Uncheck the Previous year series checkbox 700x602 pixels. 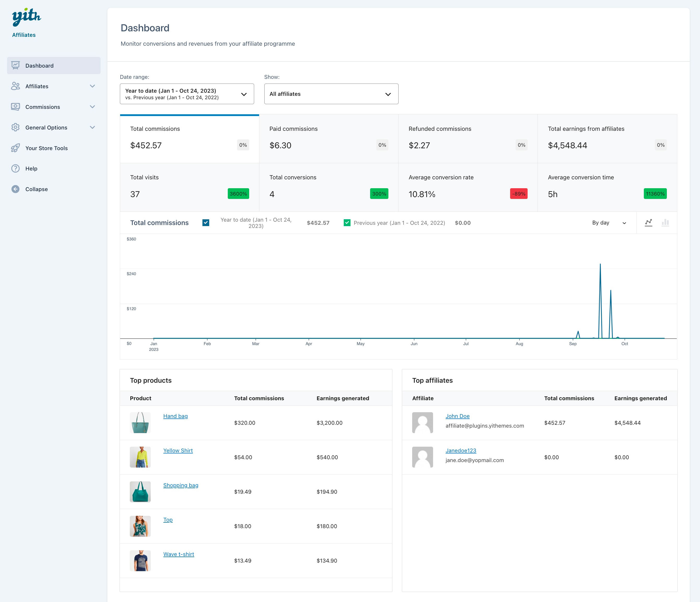[x=347, y=222]
